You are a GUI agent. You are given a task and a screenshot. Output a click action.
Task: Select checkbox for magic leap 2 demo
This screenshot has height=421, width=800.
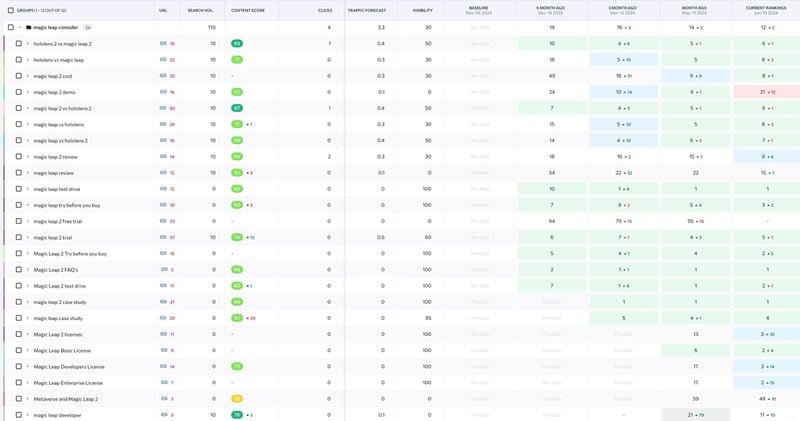click(19, 92)
